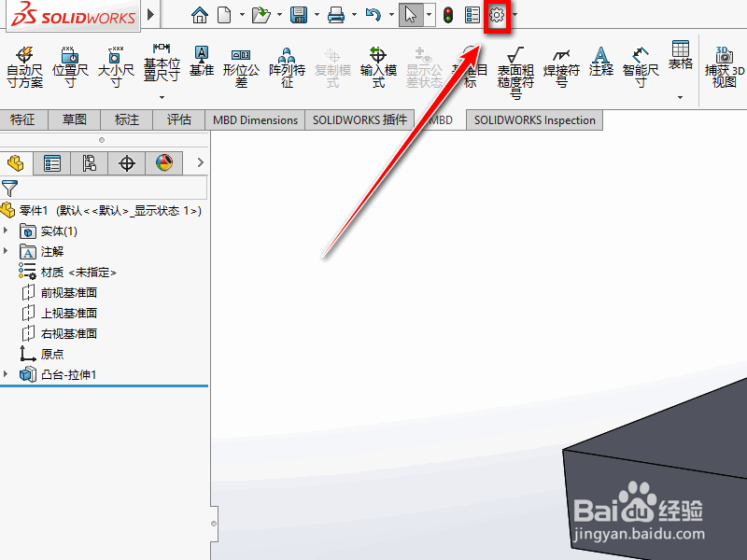Open the Options settings gear

pyautogui.click(x=497, y=15)
